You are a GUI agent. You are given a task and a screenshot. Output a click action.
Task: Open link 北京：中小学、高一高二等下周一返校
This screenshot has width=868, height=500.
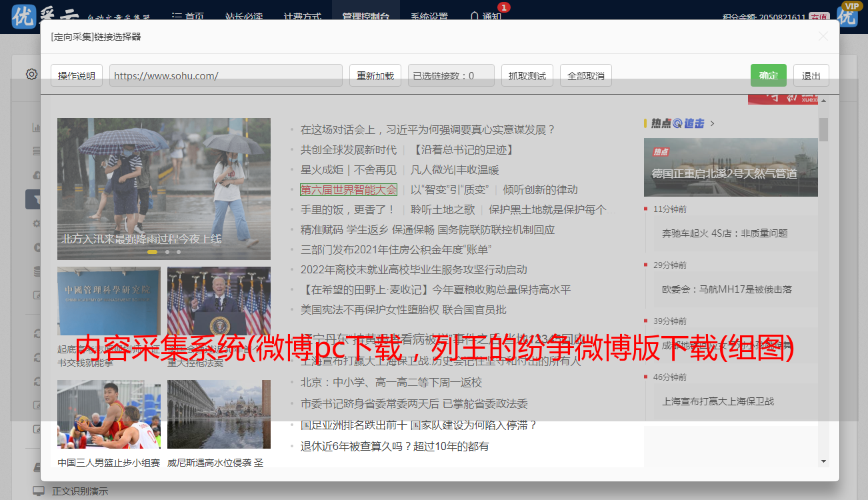coord(391,382)
